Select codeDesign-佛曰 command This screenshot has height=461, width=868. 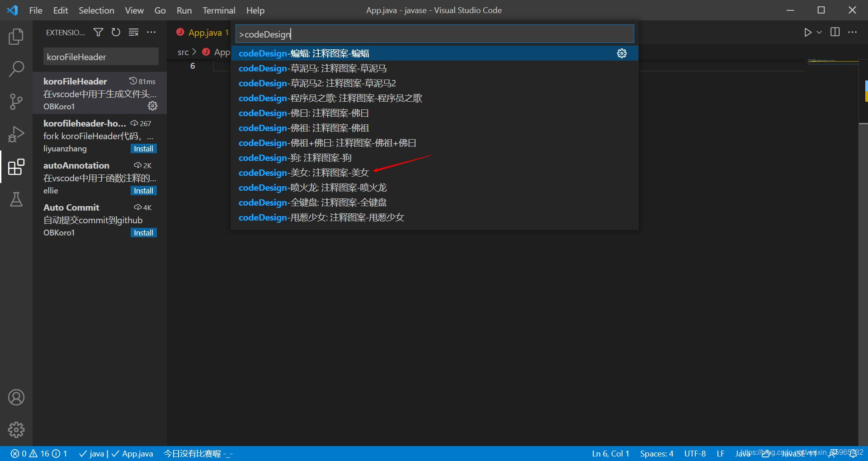pyautogui.click(x=434, y=113)
